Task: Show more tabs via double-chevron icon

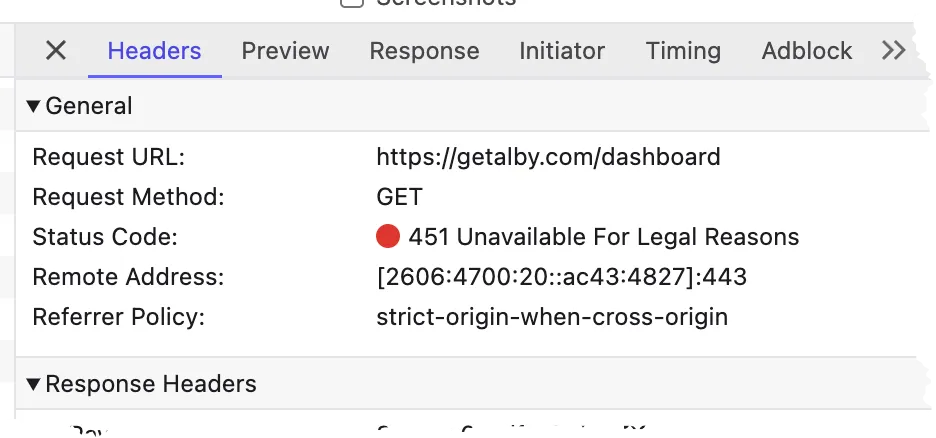Action: click(894, 51)
